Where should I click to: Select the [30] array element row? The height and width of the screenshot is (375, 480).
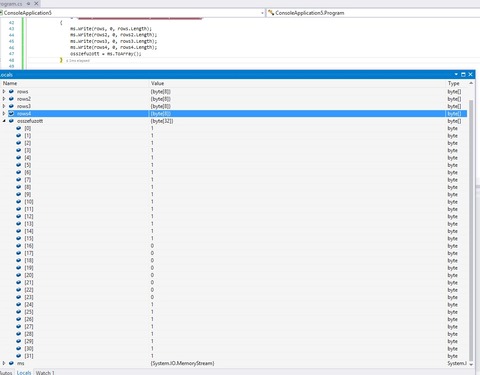(x=233, y=348)
